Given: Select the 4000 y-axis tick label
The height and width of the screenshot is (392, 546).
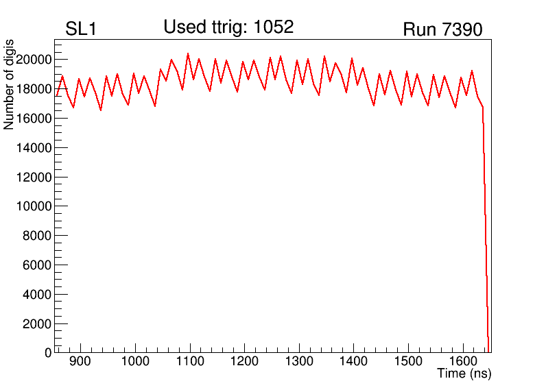Looking at the screenshot, I should 37,295.
